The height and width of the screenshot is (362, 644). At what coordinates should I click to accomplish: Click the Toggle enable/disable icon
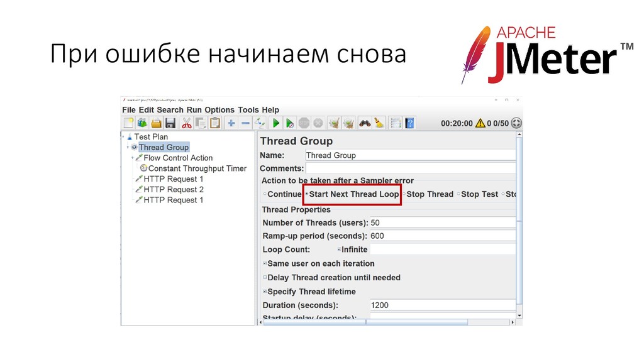pos(260,123)
